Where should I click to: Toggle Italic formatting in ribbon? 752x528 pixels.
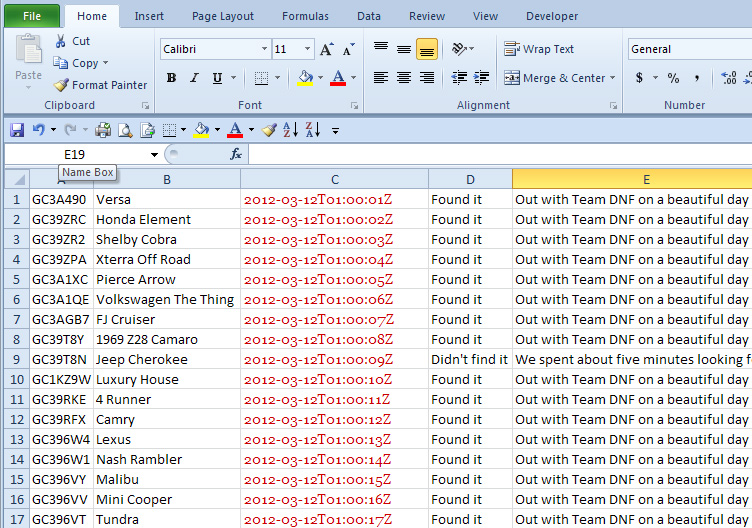(194, 78)
